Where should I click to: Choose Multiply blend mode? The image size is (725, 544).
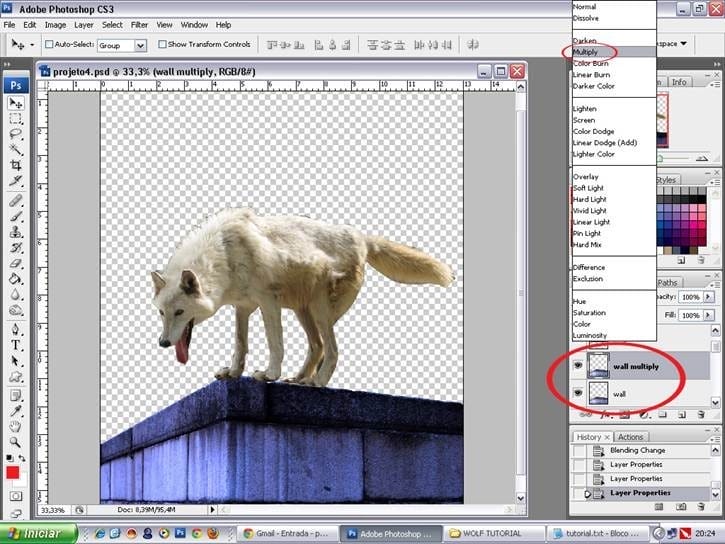pos(614,52)
